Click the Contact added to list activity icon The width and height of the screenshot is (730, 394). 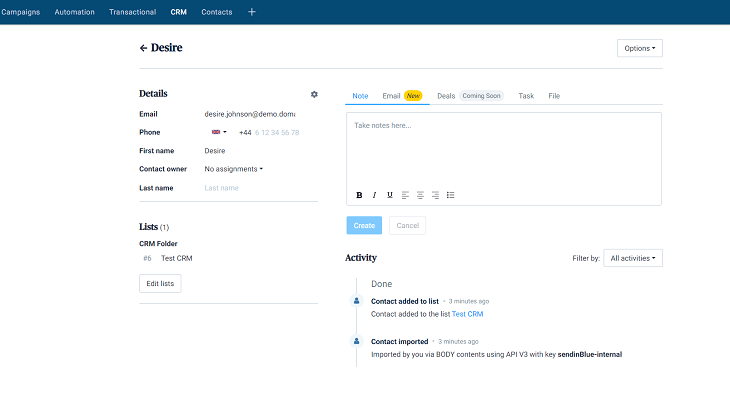[x=357, y=301]
